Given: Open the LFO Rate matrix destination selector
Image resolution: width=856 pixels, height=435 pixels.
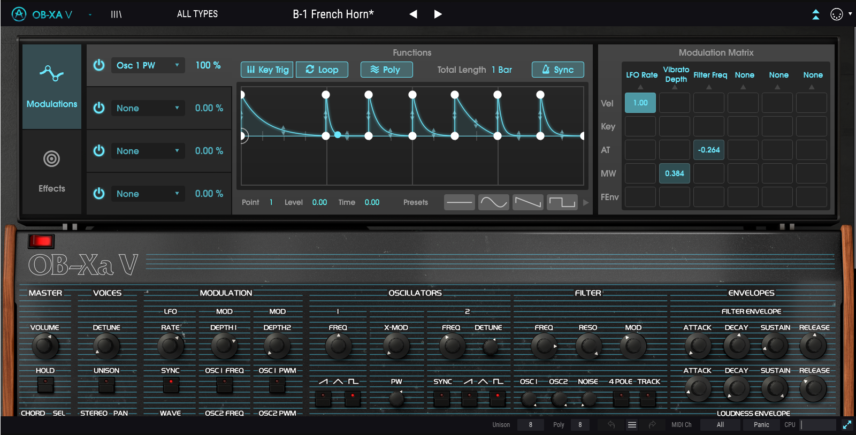Looking at the screenshot, I should (641, 77).
